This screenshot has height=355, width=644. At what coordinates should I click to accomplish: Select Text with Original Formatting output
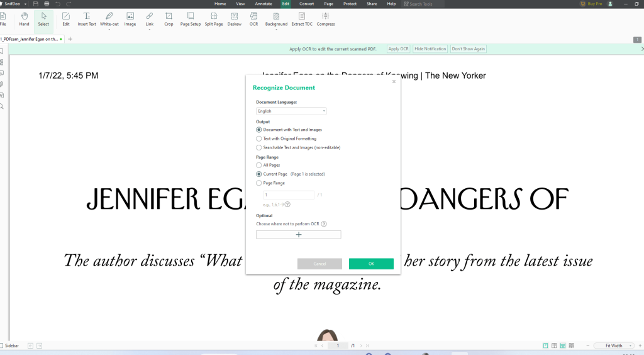[x=258, y=138]
